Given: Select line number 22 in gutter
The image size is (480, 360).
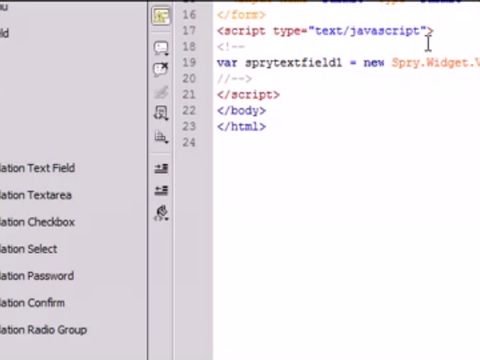Looking at the screenshot, I should click(x=189, y=111).
